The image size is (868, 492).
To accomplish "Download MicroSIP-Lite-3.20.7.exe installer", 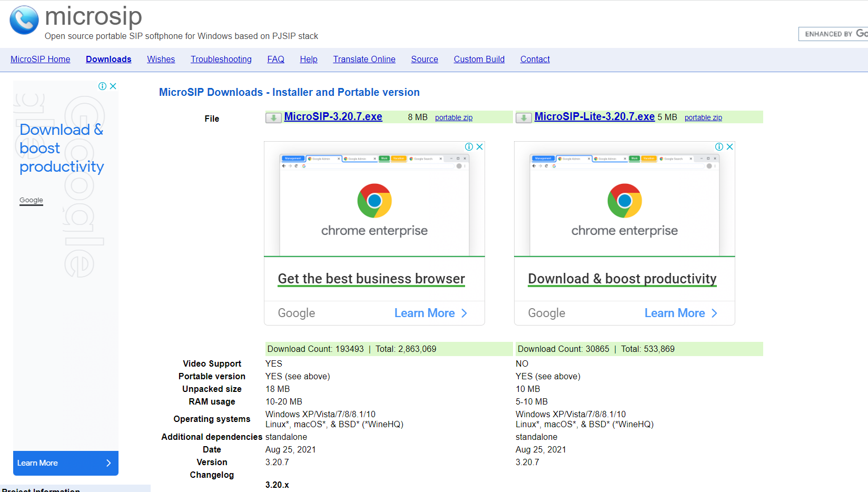I will (x=594, y=116).
